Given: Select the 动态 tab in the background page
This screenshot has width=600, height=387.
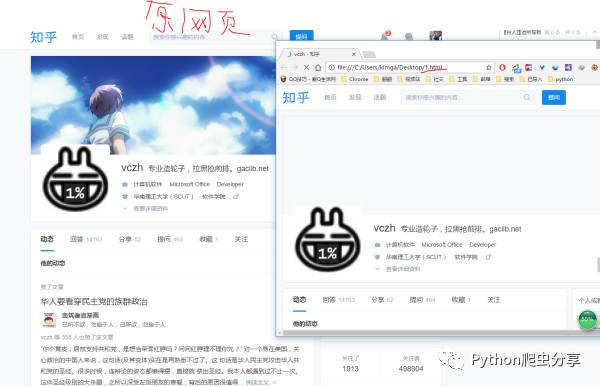Looking at the screenshot, I should (x=47, y=239).
